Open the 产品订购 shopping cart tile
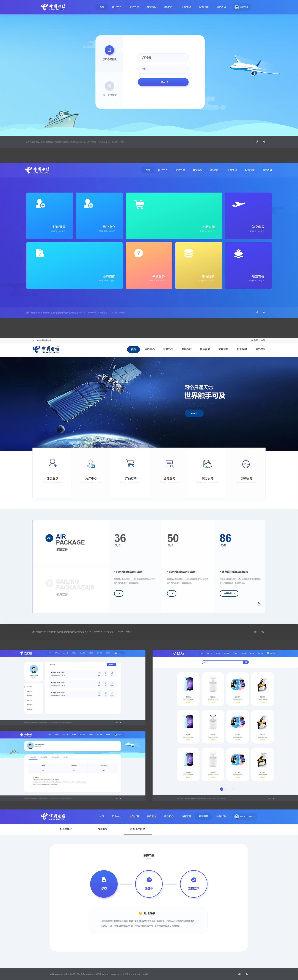The height and width of the screenshot is (980, 298). click(174, 216)
